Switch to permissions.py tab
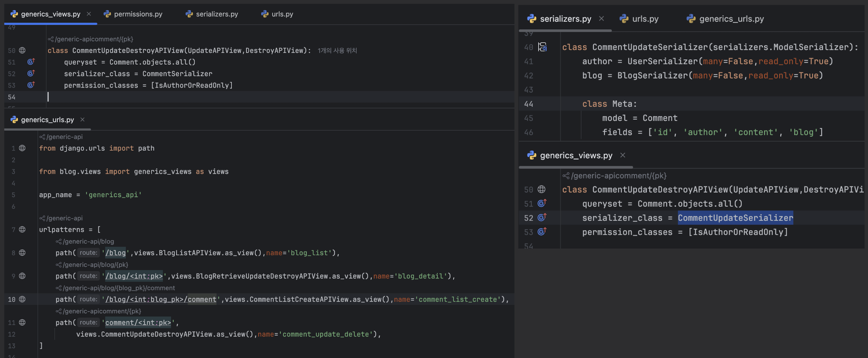 [138, 14]
